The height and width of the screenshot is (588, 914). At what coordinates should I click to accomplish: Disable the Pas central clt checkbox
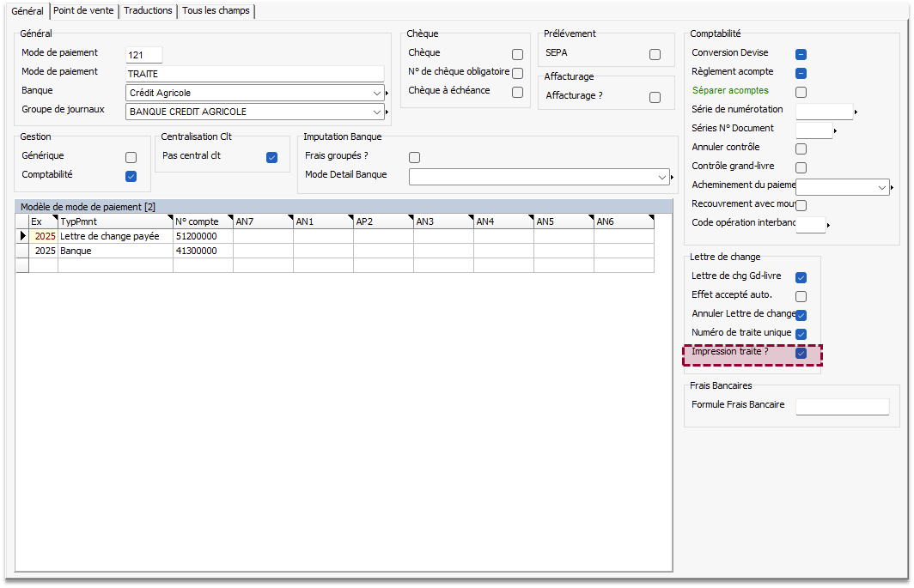271,158
